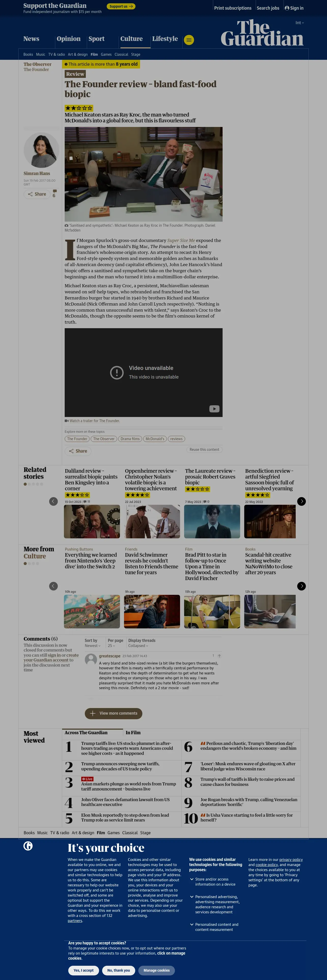327x980 pixels.
Task: Open the Super Size Me link
Action: tap(181, 240)
